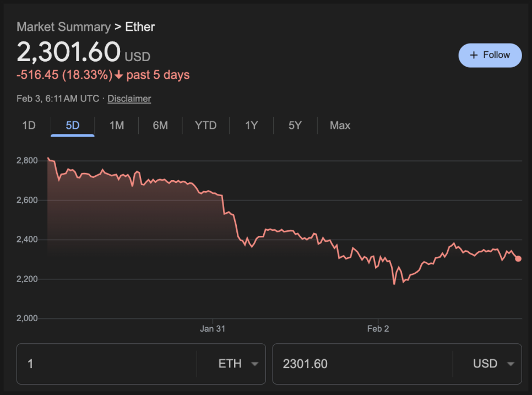
Task: Click the Feb 2 date axis marker
Action: pyautogui.click(x=378, y=329)
